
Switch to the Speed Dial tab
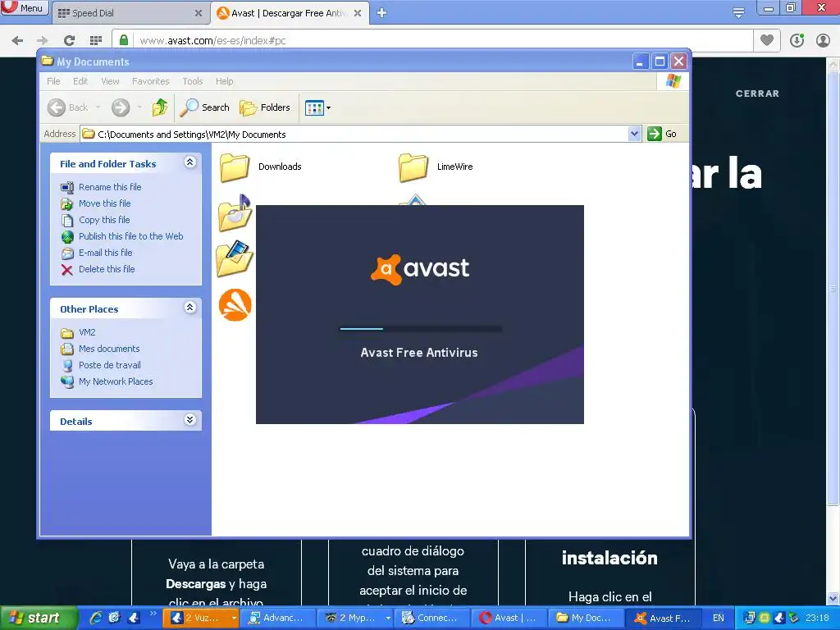click(x=129, y=13)
